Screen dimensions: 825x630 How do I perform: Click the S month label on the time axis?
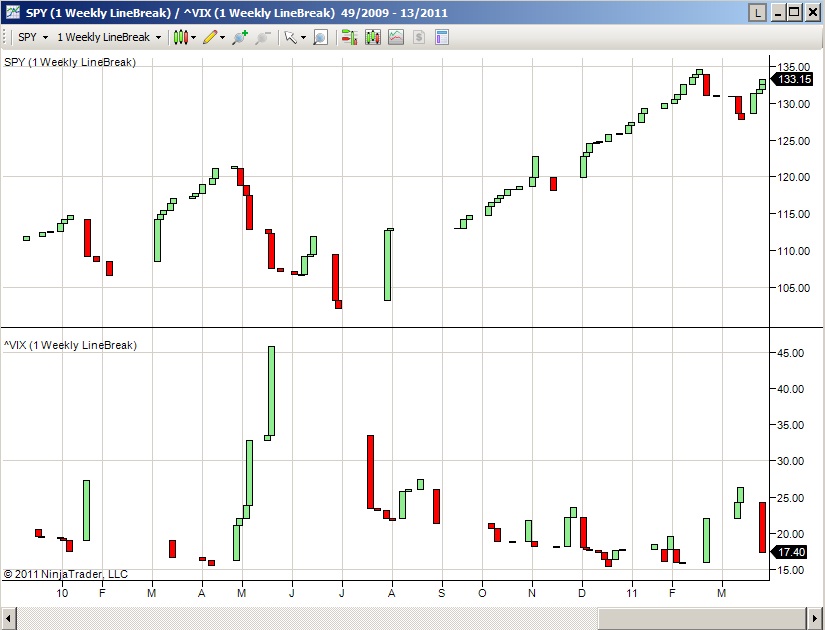(x=441, y=593)
